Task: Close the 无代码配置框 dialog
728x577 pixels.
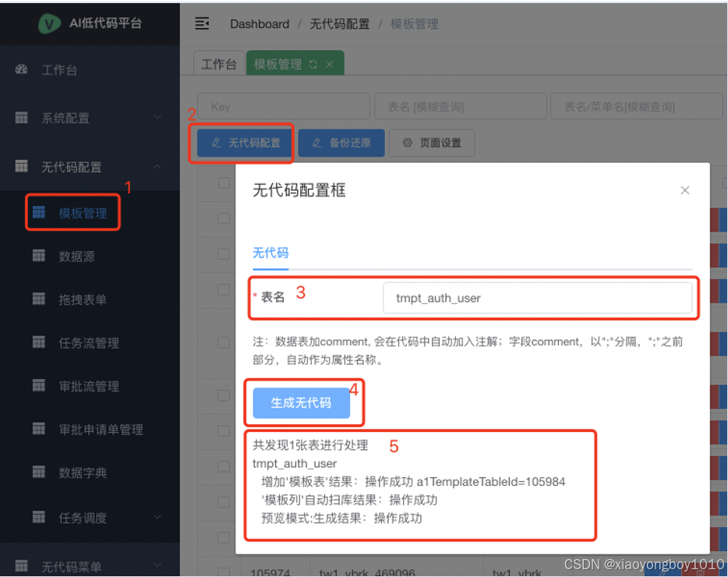Action: coord(685,190)
